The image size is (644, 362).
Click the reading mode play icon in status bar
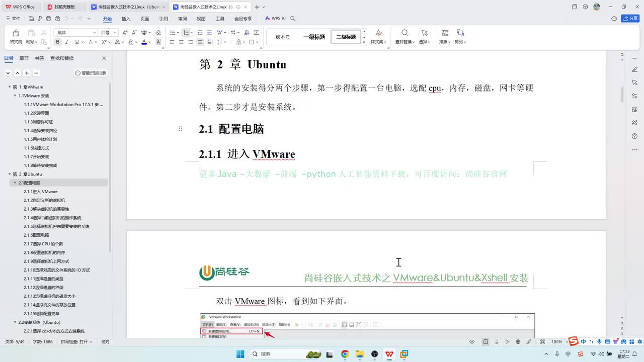point(507,342)
